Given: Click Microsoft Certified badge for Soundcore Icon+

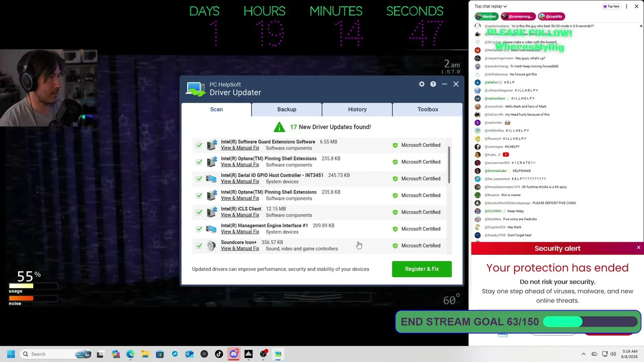Looking at the screenshot, I should click(x=417, y=246).
